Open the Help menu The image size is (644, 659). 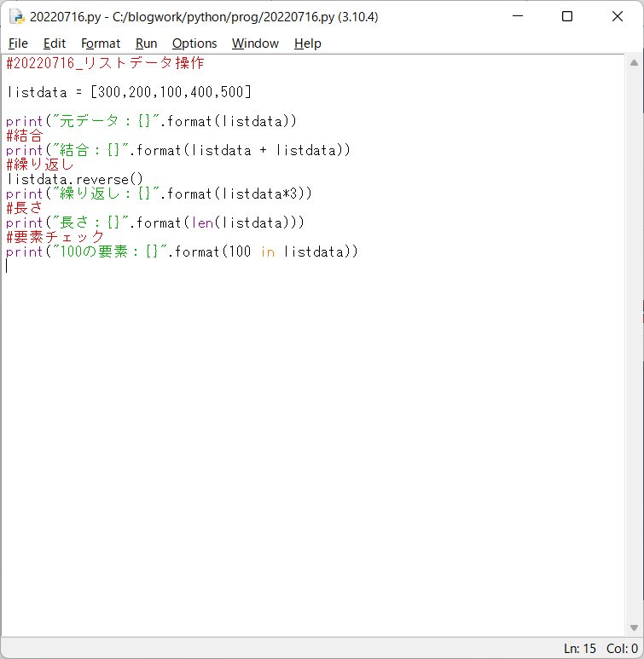[x=307, y=43]
